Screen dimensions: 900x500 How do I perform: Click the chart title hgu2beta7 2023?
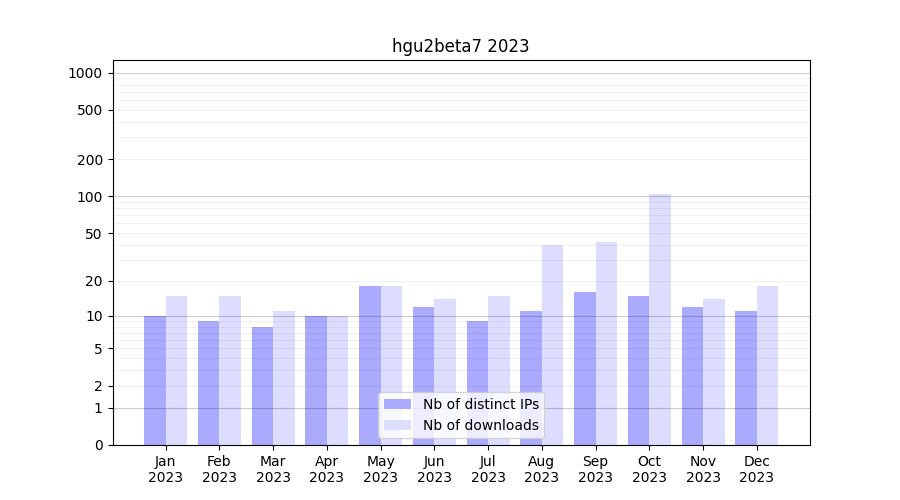[460, 46]
